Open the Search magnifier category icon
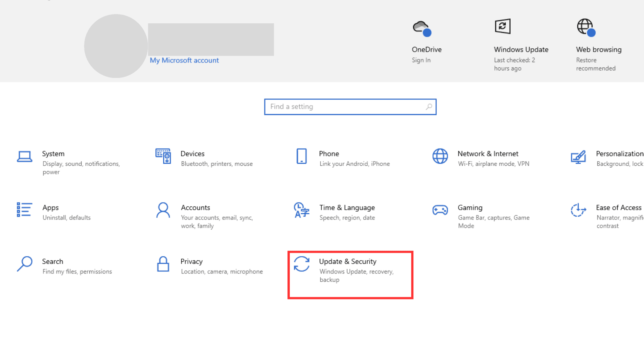The height and width of the screenshot is (355, 644). pos(25,264)
